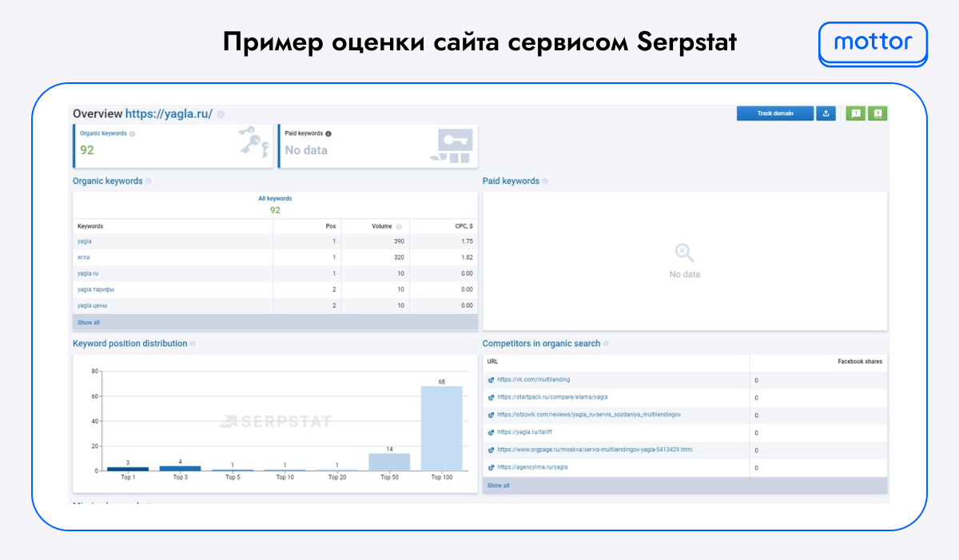959x560 pixels.
Task: Click the URL column header in Competitors
Action: [x=493, y=362]
